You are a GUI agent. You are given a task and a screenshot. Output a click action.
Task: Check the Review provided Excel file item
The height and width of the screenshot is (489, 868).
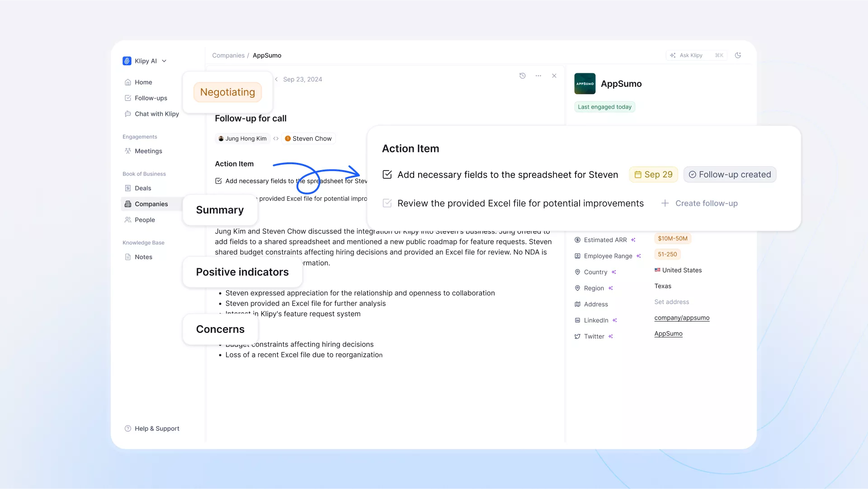click(387, 204)
